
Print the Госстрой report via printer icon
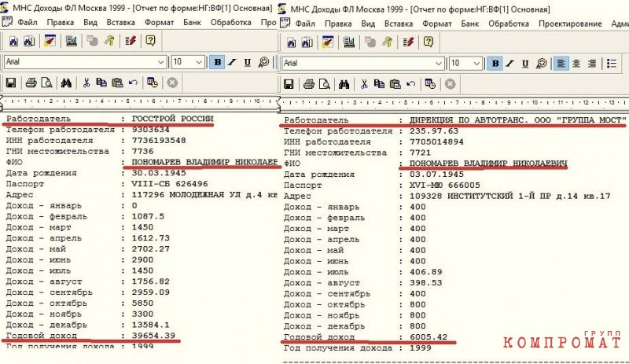[x=31, y=83]
